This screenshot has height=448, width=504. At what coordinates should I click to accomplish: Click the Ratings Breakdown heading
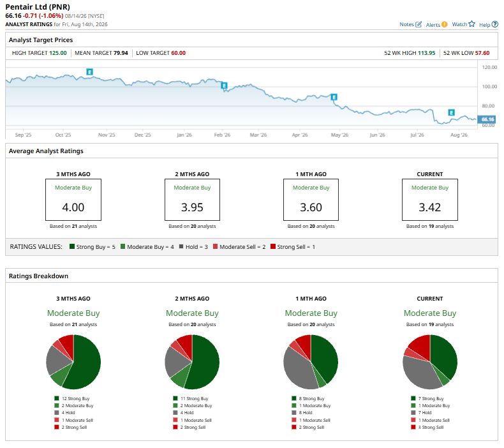pyautogui.click(x=38, y=276)
